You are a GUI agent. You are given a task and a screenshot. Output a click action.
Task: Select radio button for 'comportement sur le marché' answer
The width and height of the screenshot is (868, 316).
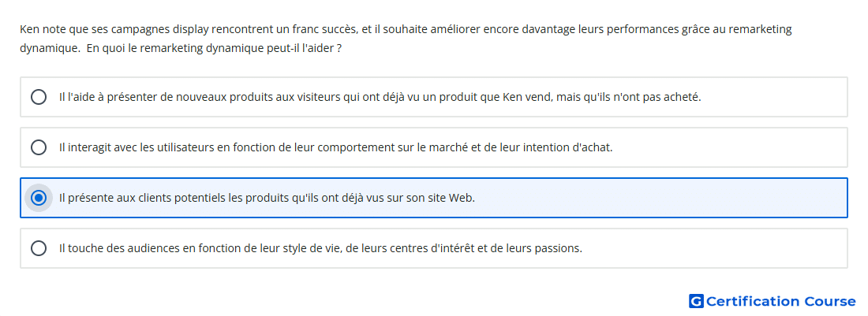39,147
